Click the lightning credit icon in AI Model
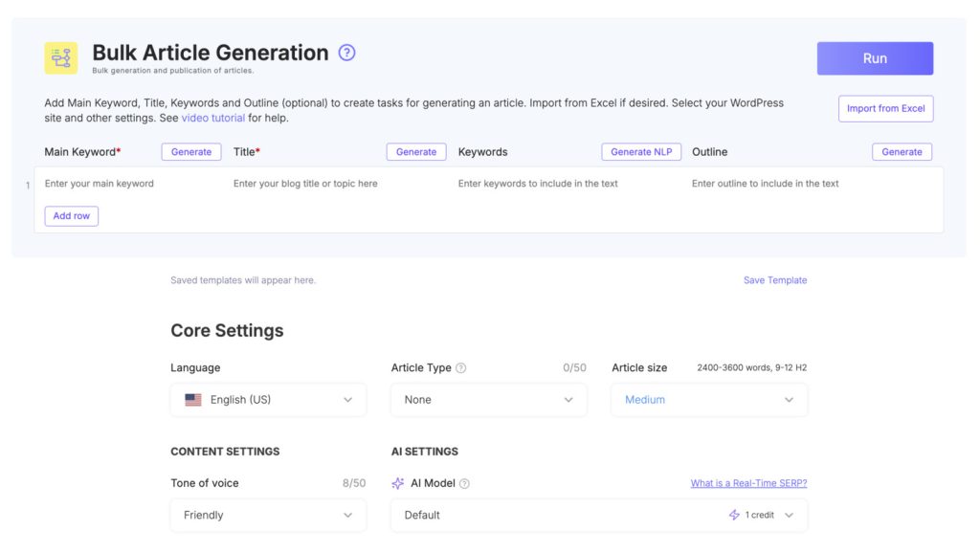Image resolution: width=980 pixels, height=552 pixels. pyautogui.click(x=734, y=515)
